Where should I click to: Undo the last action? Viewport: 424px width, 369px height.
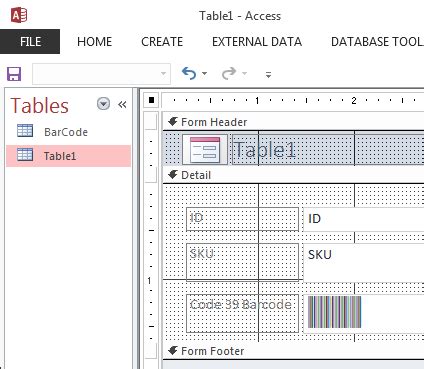click(189, 73)
